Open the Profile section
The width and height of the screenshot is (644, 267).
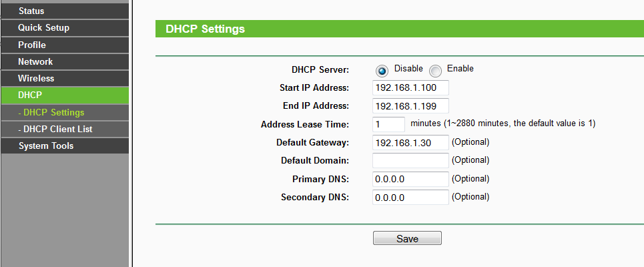65,45
